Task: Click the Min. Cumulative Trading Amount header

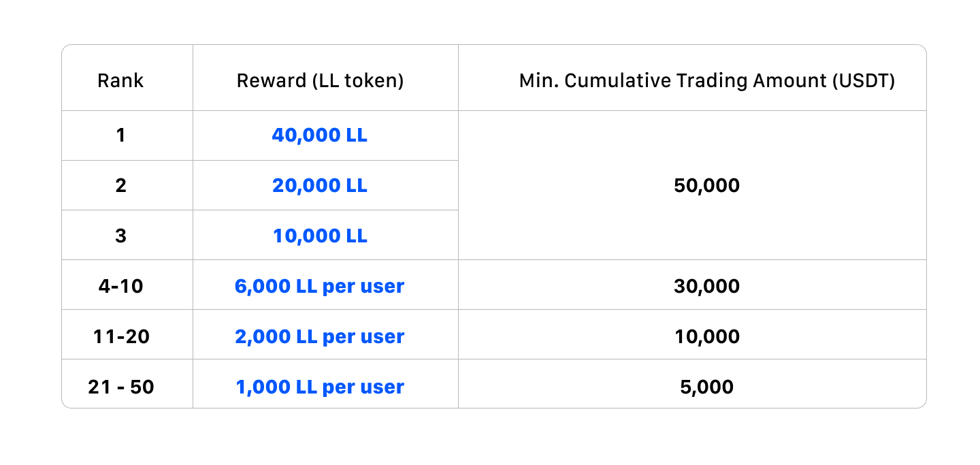Action: pos(706,80)
